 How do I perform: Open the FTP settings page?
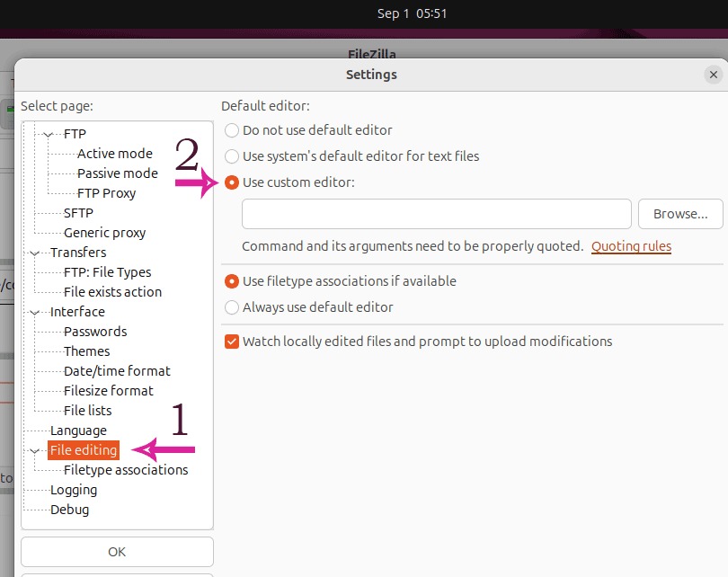[75, 134]
